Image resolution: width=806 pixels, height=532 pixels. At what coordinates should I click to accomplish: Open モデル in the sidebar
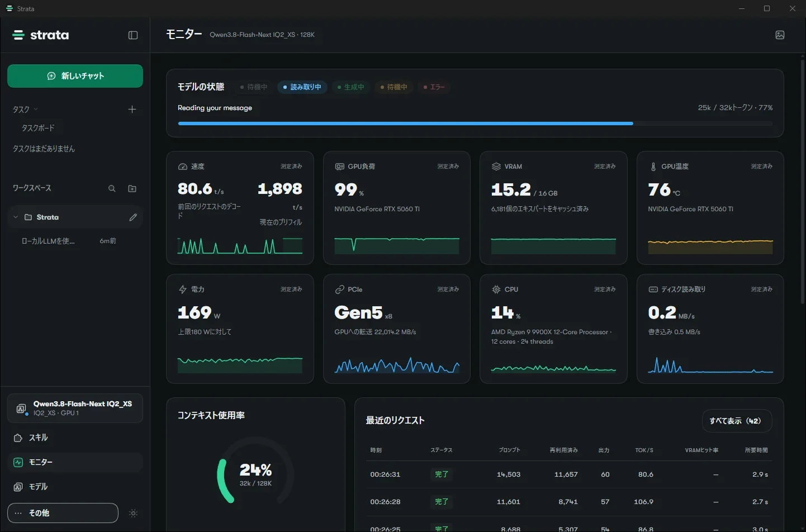pos(75,487)
